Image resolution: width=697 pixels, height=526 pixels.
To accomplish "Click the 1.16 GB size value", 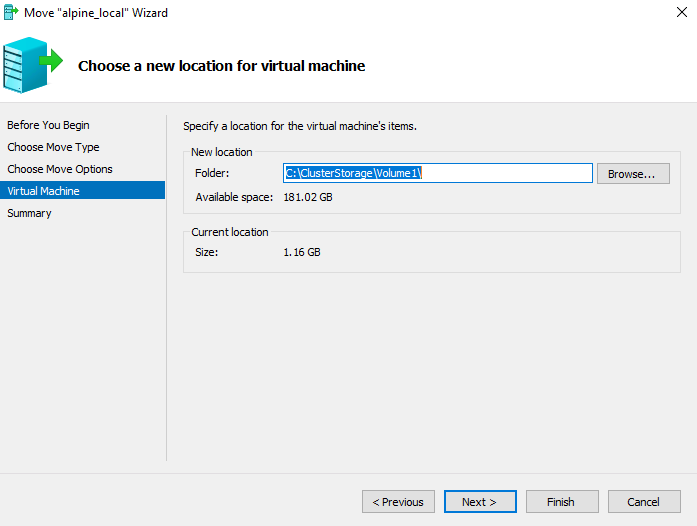I will click(302, 252).
